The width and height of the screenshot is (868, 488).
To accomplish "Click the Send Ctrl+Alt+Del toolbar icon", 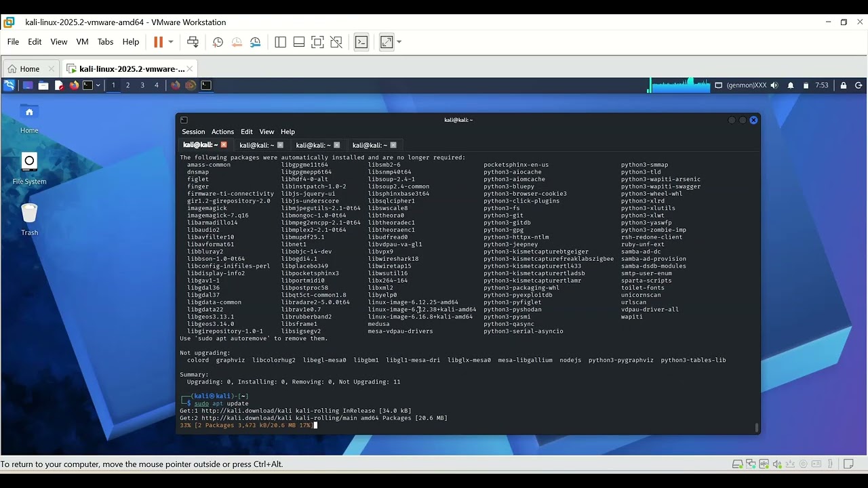I will pyautogui.click(x=193, y=42).
